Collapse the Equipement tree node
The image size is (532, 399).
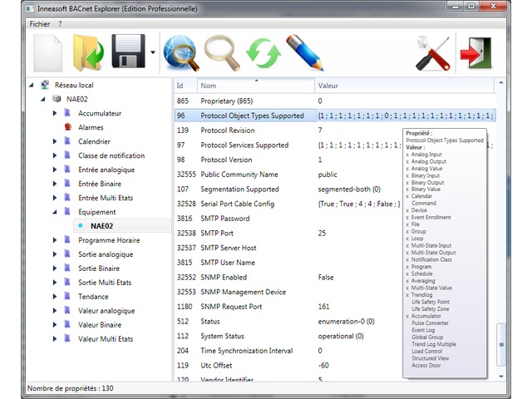click(x=55, y=212)
